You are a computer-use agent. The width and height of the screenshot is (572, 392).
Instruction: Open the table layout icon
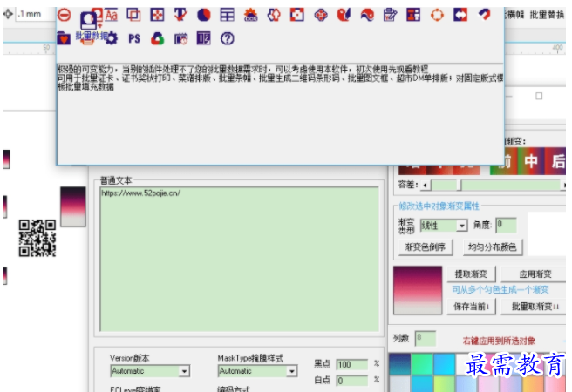[x=228, y=15]
